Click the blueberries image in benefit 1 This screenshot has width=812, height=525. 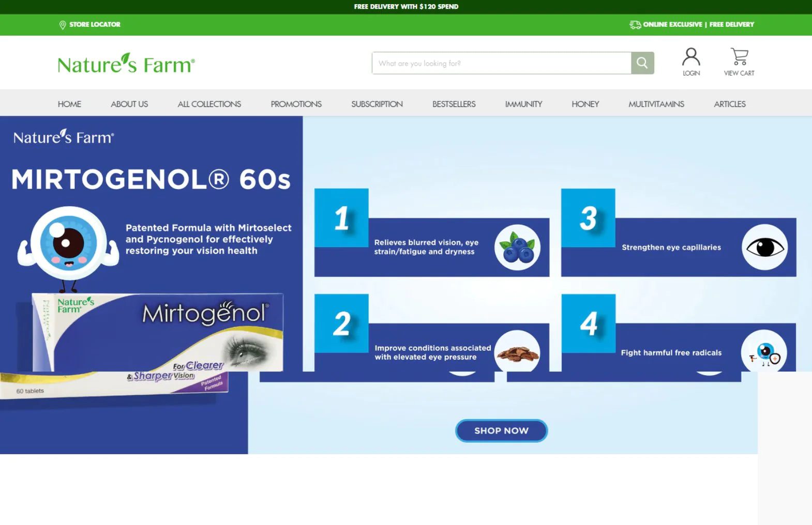click(517, 248)
